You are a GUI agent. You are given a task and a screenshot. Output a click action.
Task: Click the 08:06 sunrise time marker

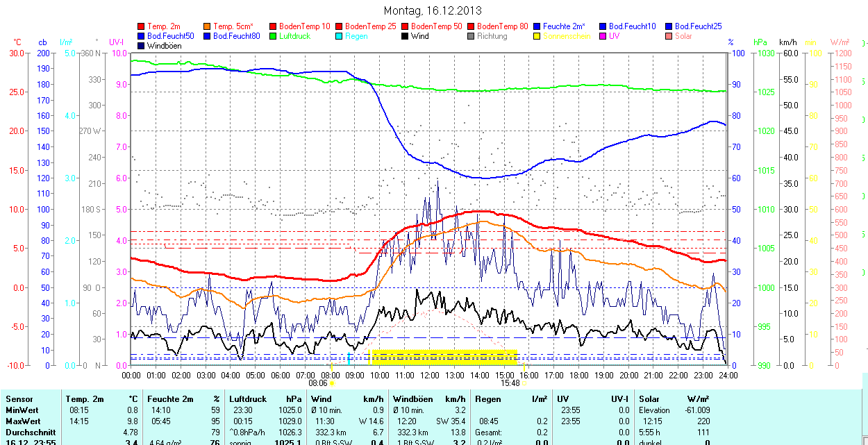coord(317,383)
